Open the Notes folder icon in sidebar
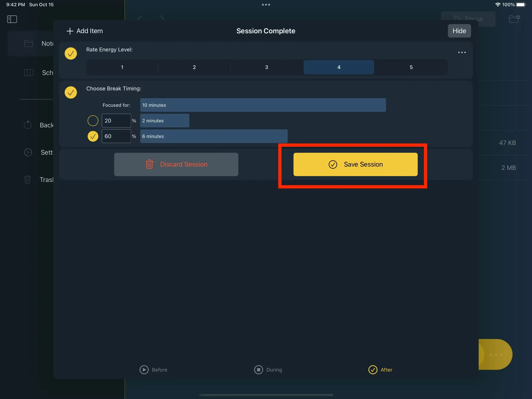 click(28, 44)
